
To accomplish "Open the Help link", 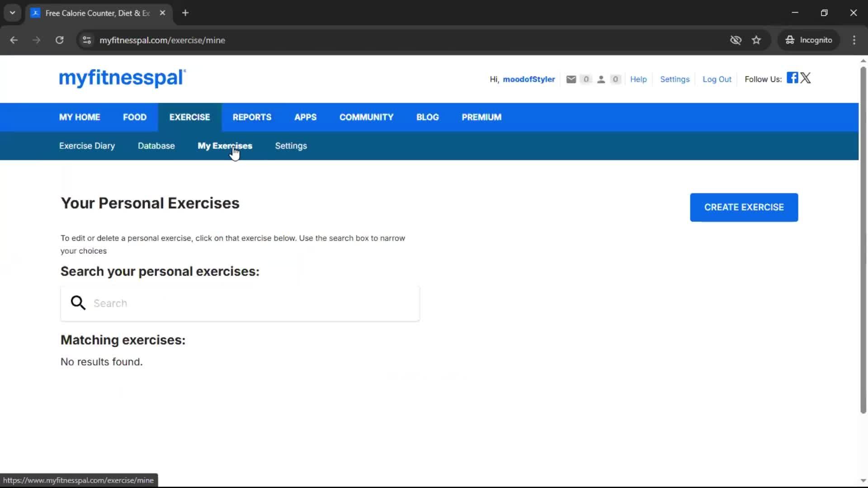I will click(x=638, y=80).
